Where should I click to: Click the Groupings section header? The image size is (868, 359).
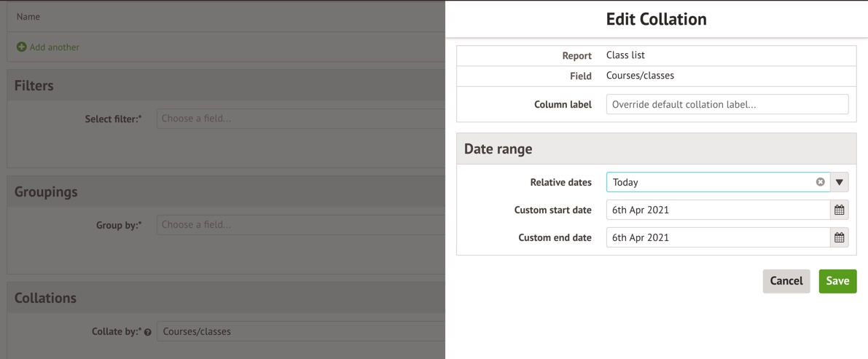coord(46,192)
